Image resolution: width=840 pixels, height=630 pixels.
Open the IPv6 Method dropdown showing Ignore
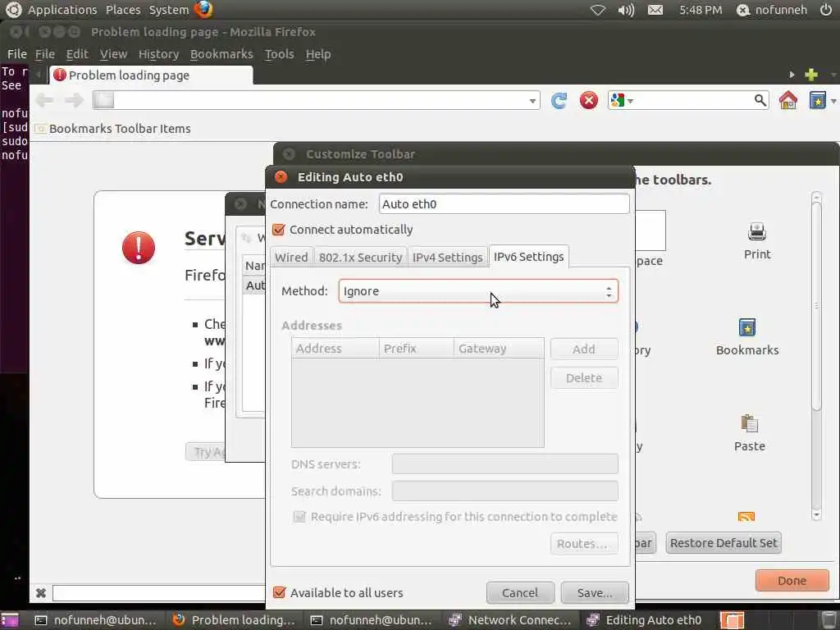(x=478, y=291)
